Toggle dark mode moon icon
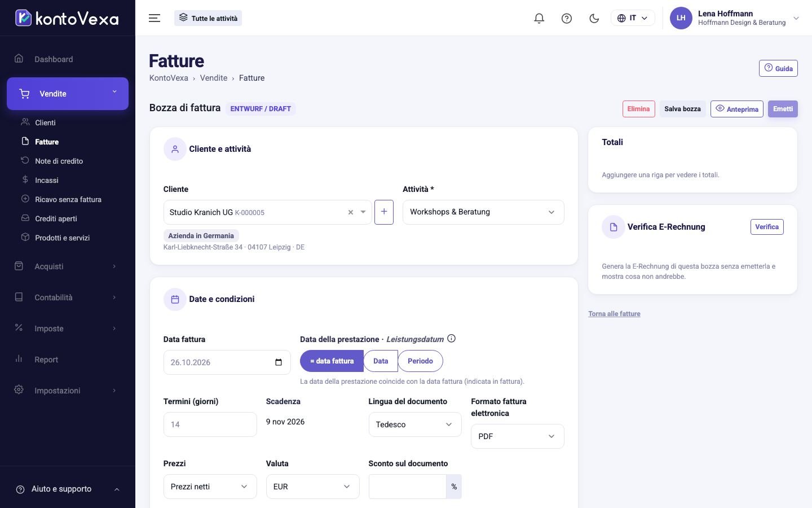The image size is (812, 508). coord(594,18)
